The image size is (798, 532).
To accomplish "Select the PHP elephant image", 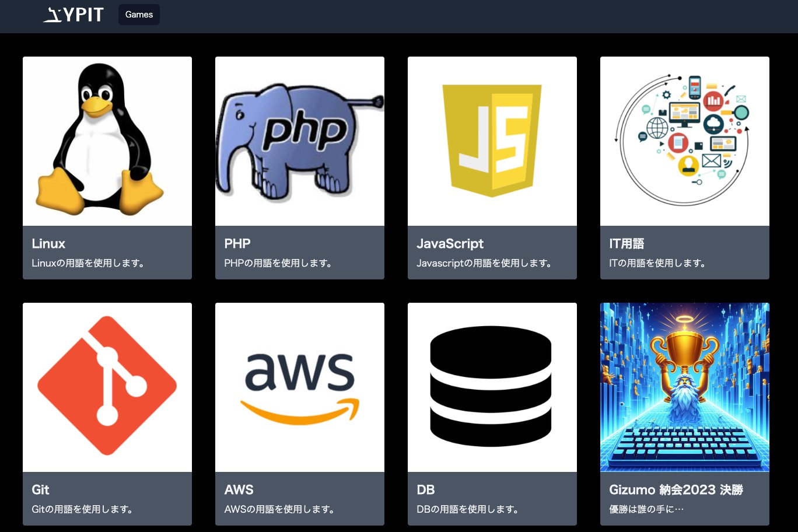I will tap(300, 141).
